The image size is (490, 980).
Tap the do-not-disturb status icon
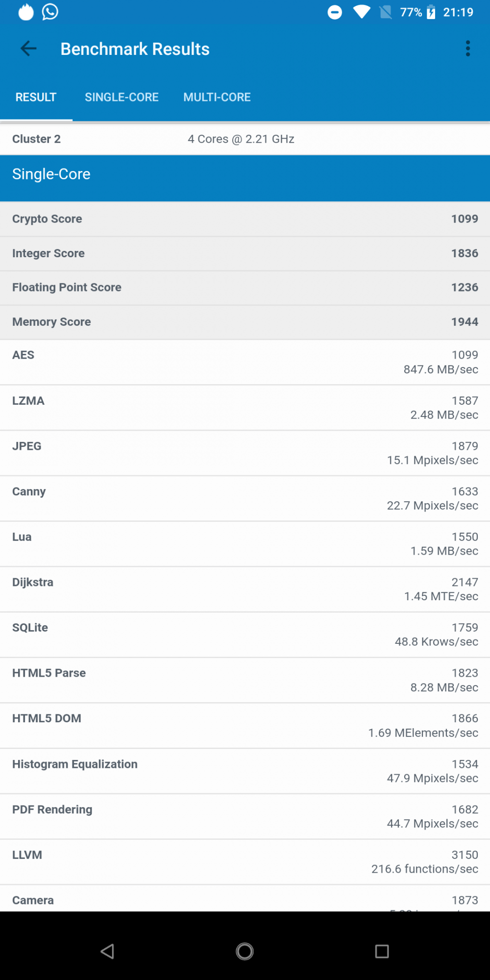click(x=335, y=12)
